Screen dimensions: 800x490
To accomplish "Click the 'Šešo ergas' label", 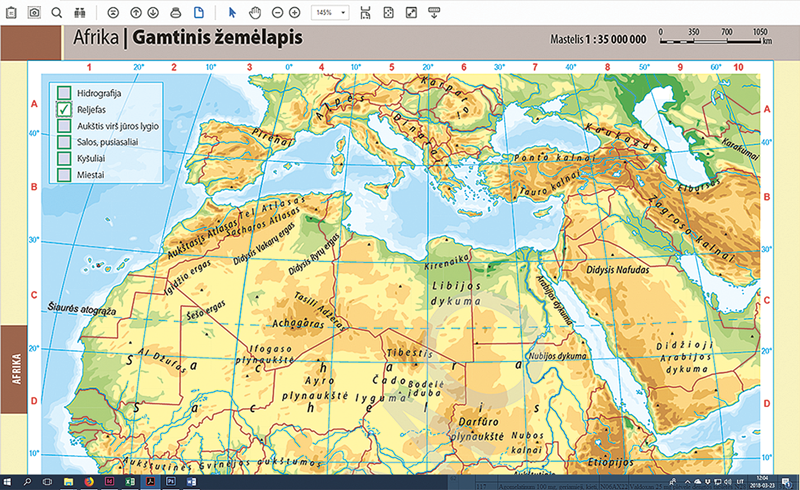I will 206,310.
